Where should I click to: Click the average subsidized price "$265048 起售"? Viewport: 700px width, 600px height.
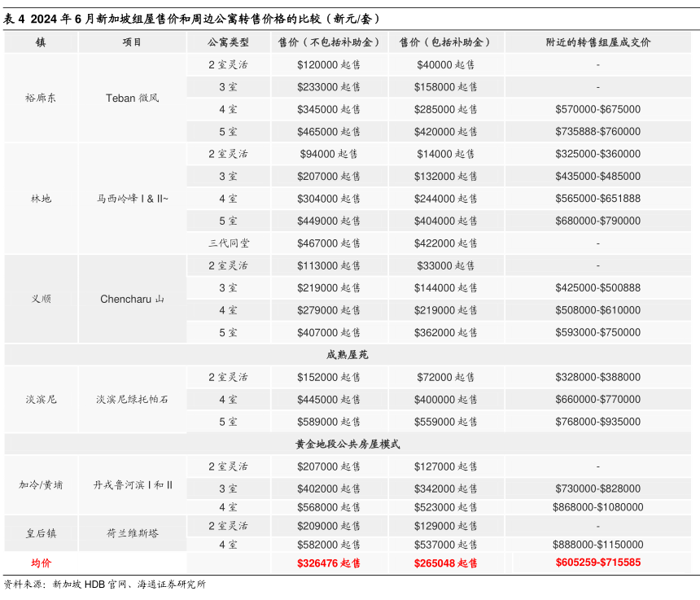click(x=445, y=563)
